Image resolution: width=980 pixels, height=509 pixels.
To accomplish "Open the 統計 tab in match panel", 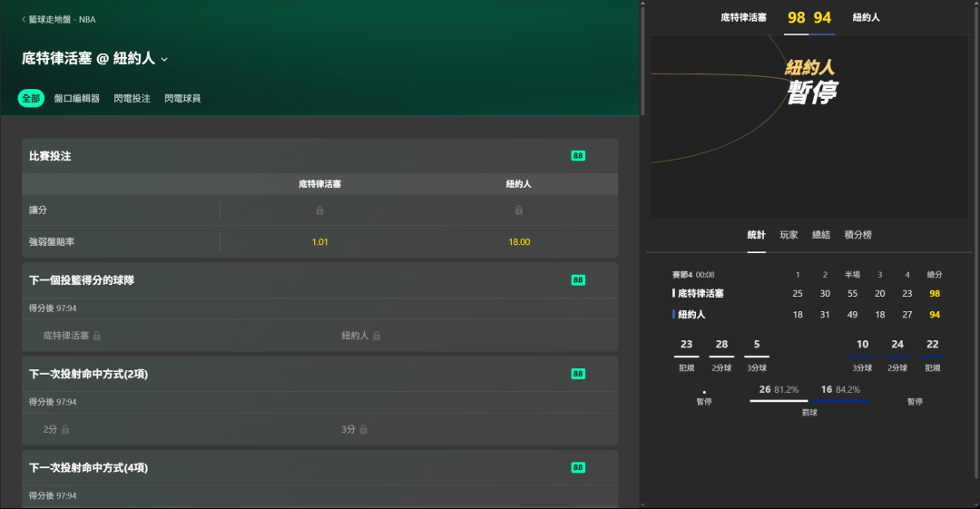I will coord(756,235).
